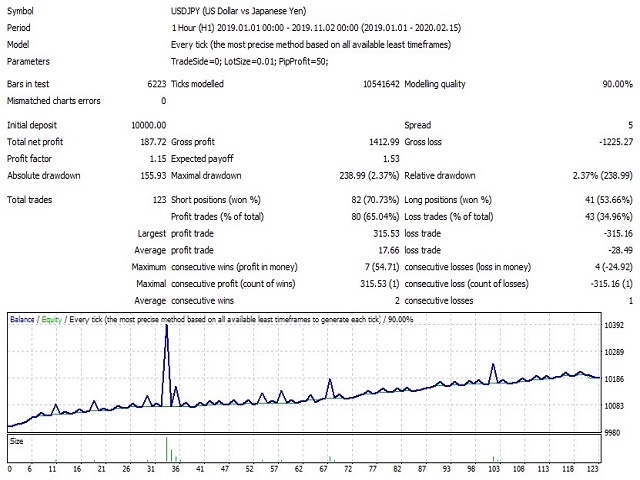Click the x-axis tick labeled 57
640x480 pixels.
tap(274, 469)
